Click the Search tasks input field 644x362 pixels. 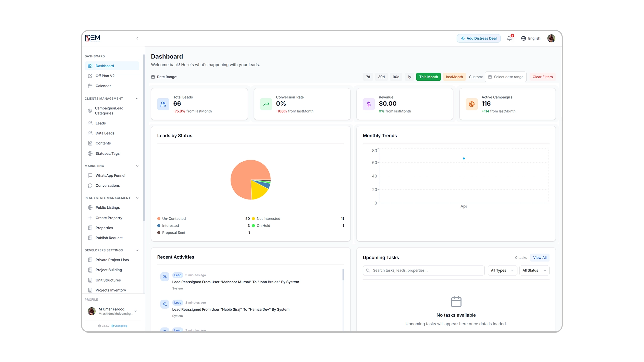point(423,270)
